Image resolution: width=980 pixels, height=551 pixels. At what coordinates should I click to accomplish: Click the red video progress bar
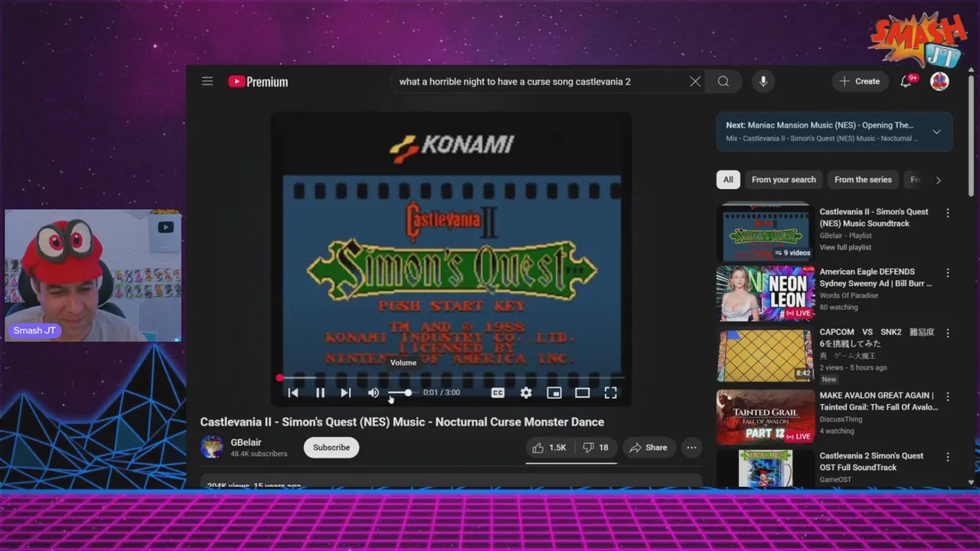[x=452, y=377]
